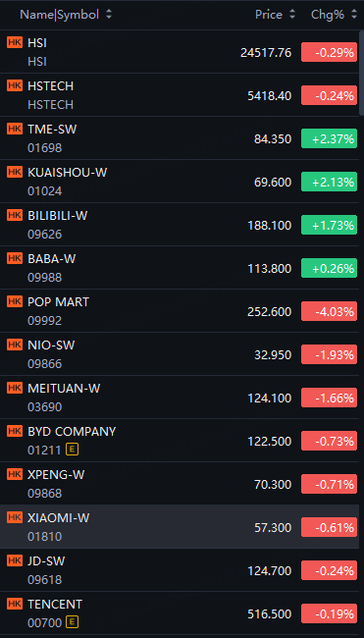Click the red -4.03% change badge
This screenshot has height=638, width=364.
[329, 311]
